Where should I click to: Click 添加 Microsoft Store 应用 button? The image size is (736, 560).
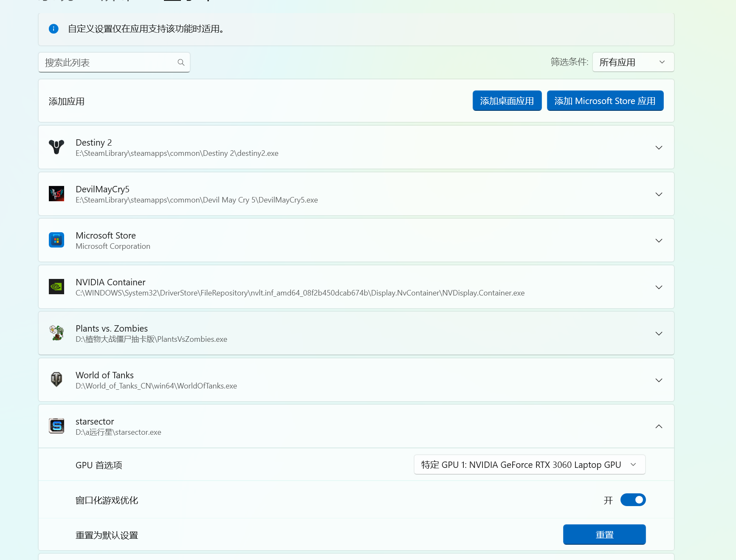click(x=605, y=101)
